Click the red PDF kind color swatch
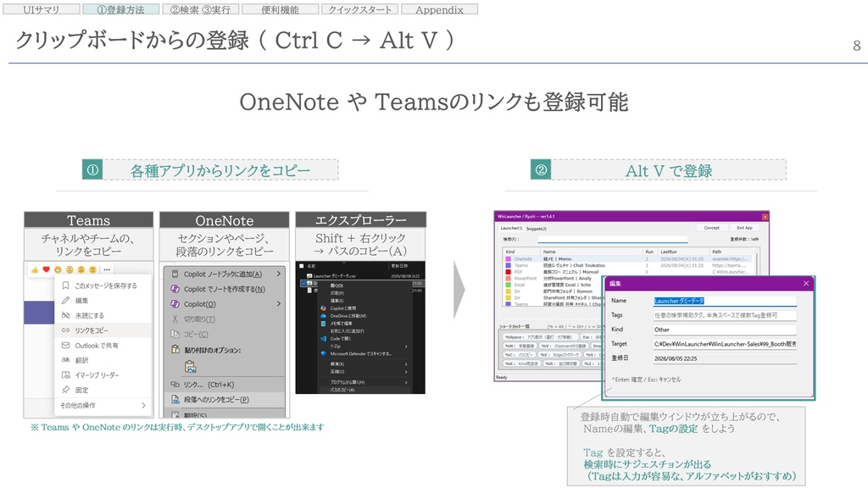The image size is (868, 488). pyautogui.click(x=509, y=272)
